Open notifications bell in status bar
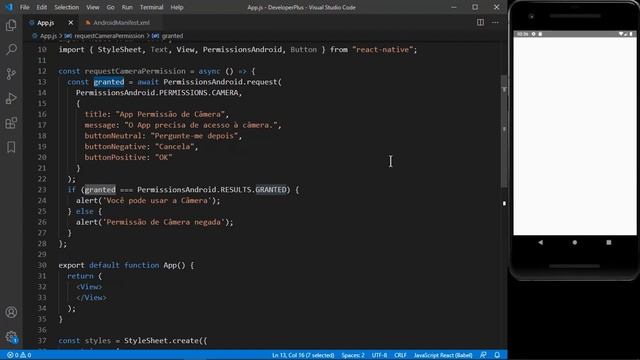 (x=497, y=355)
